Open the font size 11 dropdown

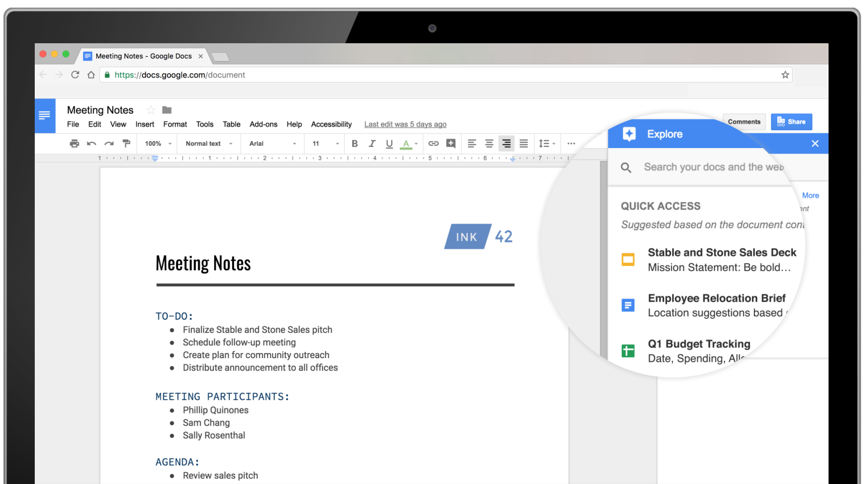(x=325, y=144)
